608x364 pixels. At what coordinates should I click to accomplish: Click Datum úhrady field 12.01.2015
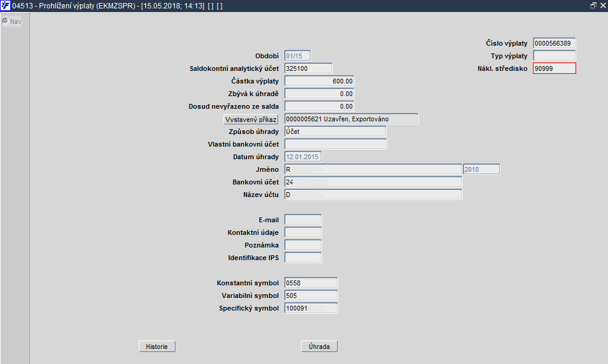coord(303,157)
